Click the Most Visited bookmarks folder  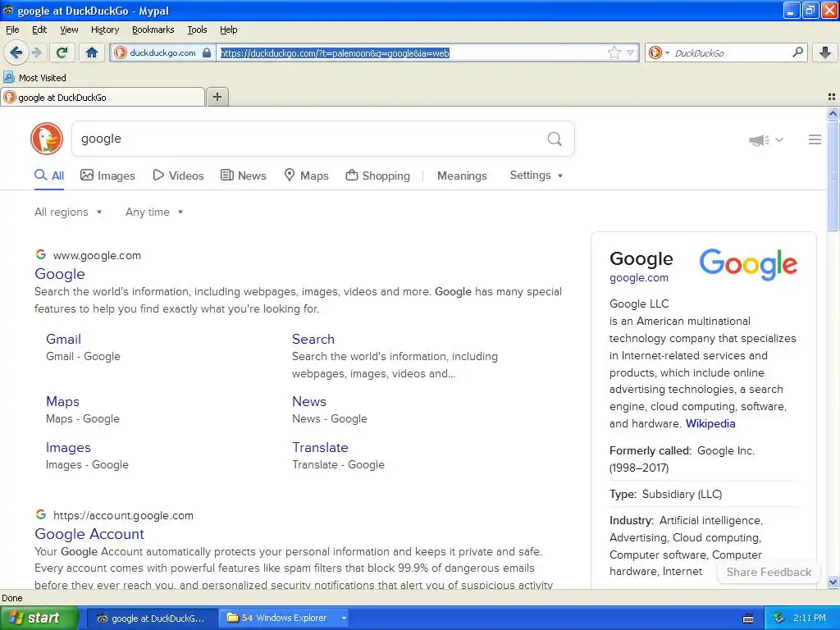point(34,78)
